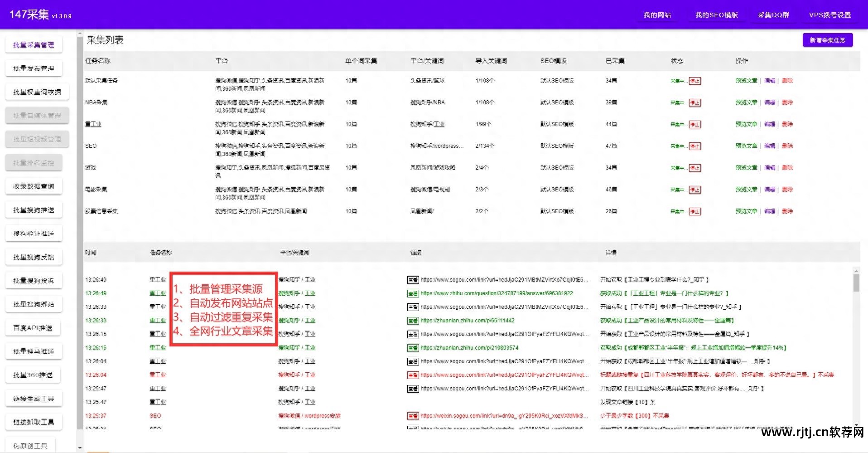Select 收录数据查询 in the sidebar

click(x=34, y=186)
